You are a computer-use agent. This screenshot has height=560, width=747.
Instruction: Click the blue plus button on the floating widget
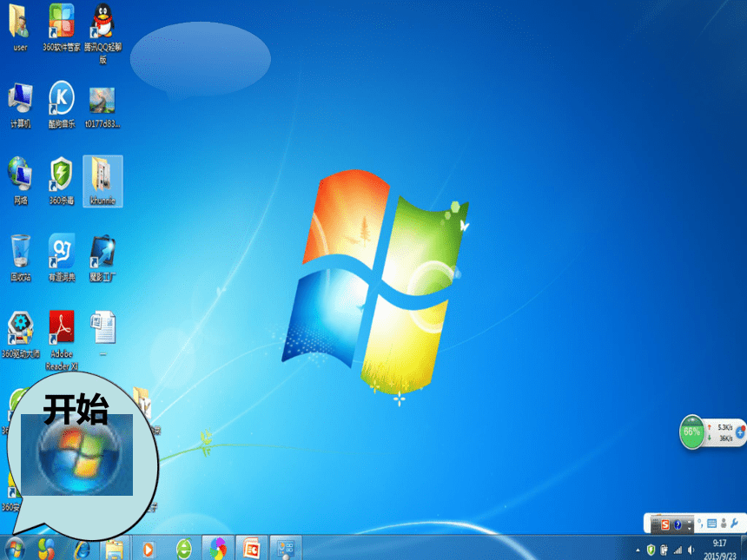click(740, 432)
